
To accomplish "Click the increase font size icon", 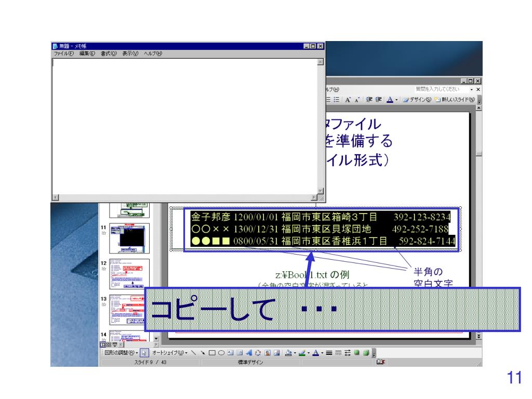I will coord(348,99).
